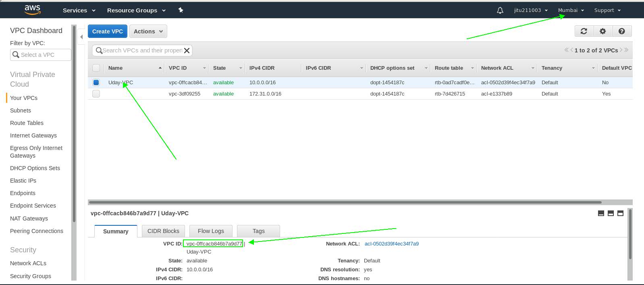Open Elastic IPs in the sidebar

[23, 181]
